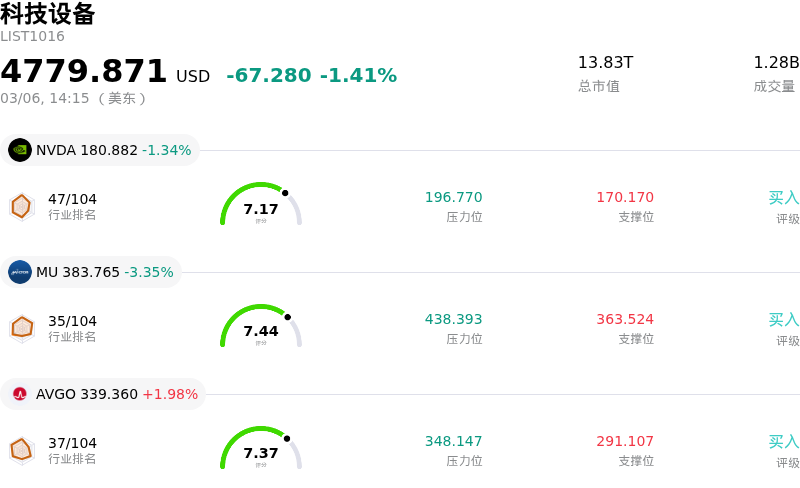The width and height of the screenshot is (800, 488).
Task: Click AVGO's 买入 rating link
Action: point(783,442)
